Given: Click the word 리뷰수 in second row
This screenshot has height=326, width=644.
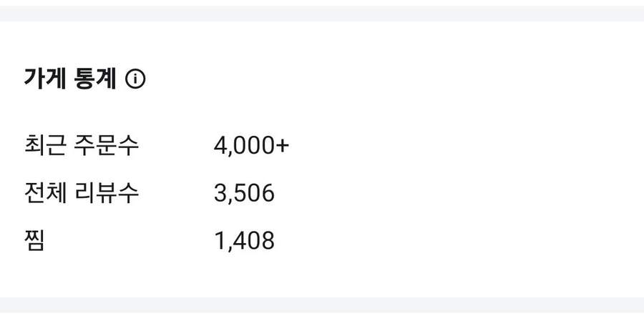Looking at the screenshot, I should [x=106, y=193].
